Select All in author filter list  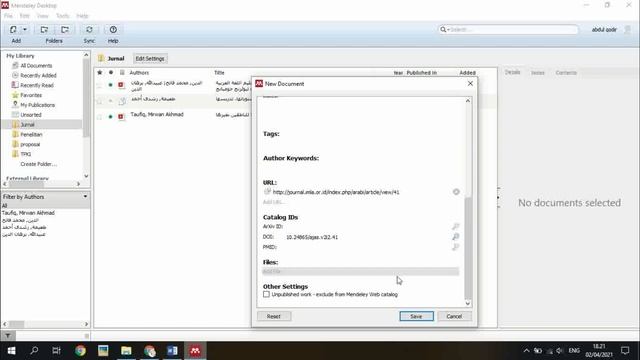point(4,206)
